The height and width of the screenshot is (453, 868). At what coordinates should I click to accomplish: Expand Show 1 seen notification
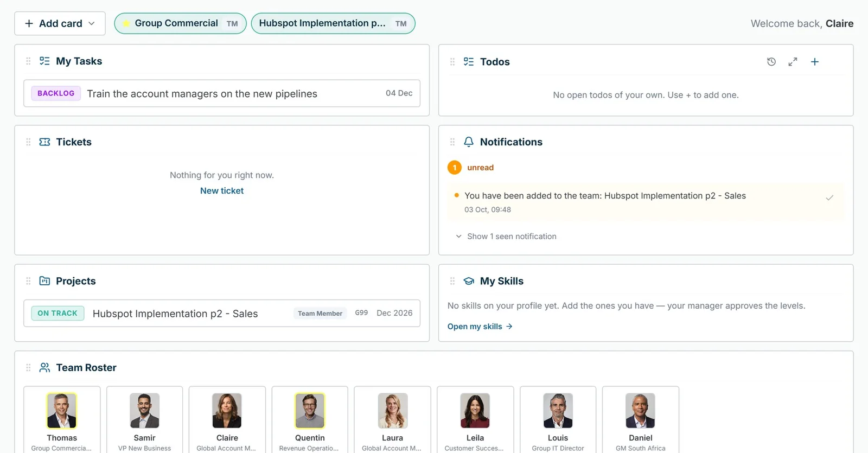tap(506, 237)
